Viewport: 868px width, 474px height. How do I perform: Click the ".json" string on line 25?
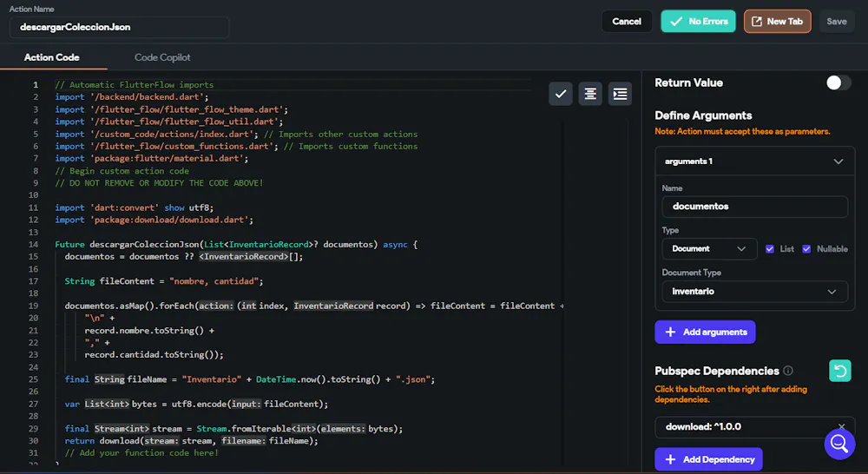click(x=412, y=379)
